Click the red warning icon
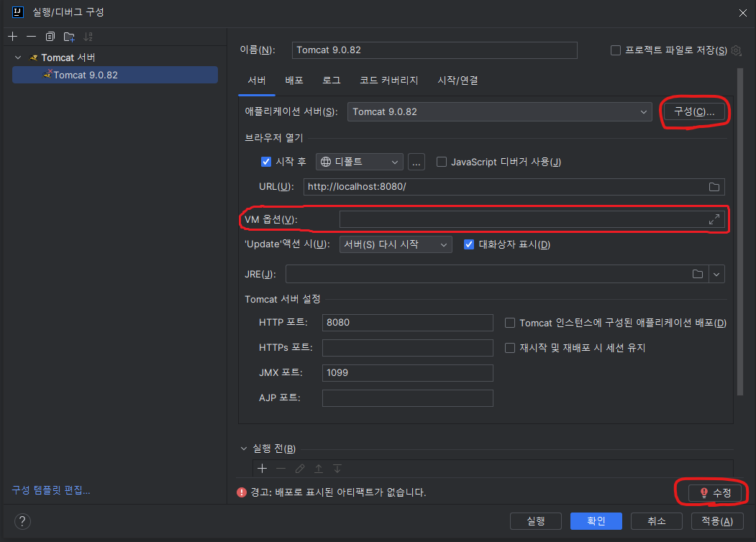756x542 pixels. (x=242, y=492)
